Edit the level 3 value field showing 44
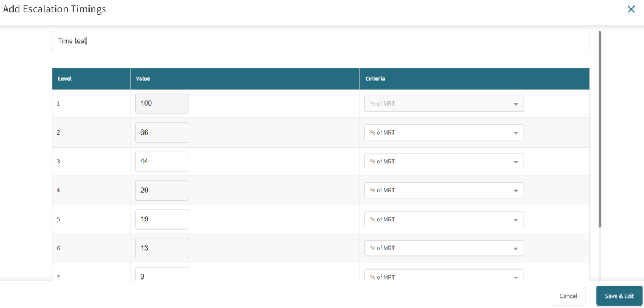The width and height of the screenshot is (644, 308). [x=162, y=162]
